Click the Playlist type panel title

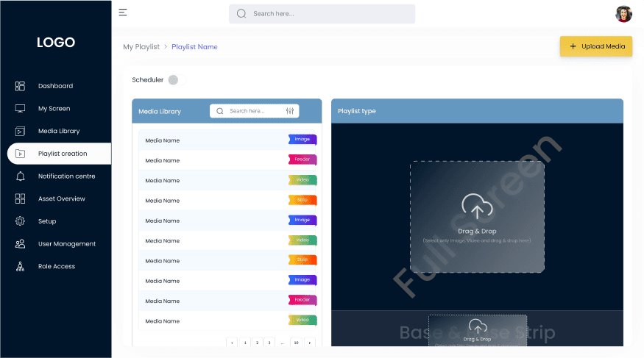click(357, 111)
